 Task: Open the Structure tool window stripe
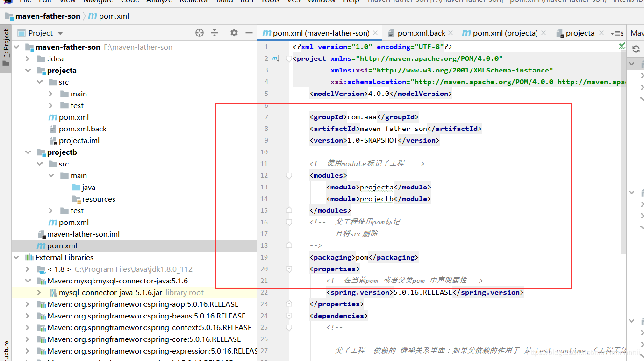[x=6, y=351]
